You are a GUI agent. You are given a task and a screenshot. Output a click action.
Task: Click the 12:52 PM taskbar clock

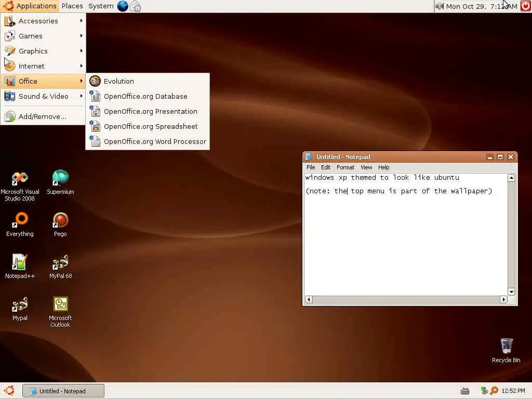point(513,391)
